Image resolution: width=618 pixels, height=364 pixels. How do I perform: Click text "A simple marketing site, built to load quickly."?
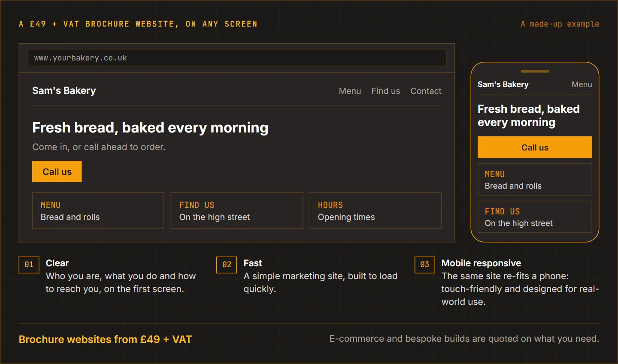click(321, 283)
